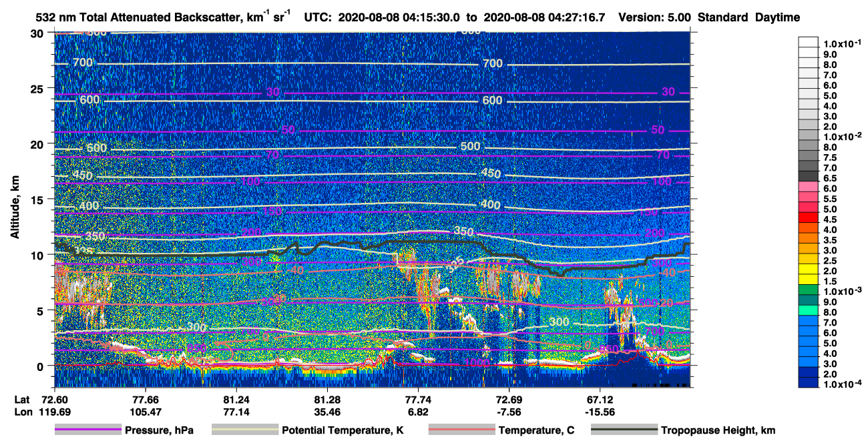Pick the green 1.0x10-3 colorbar swatch

tap(809, 291)
